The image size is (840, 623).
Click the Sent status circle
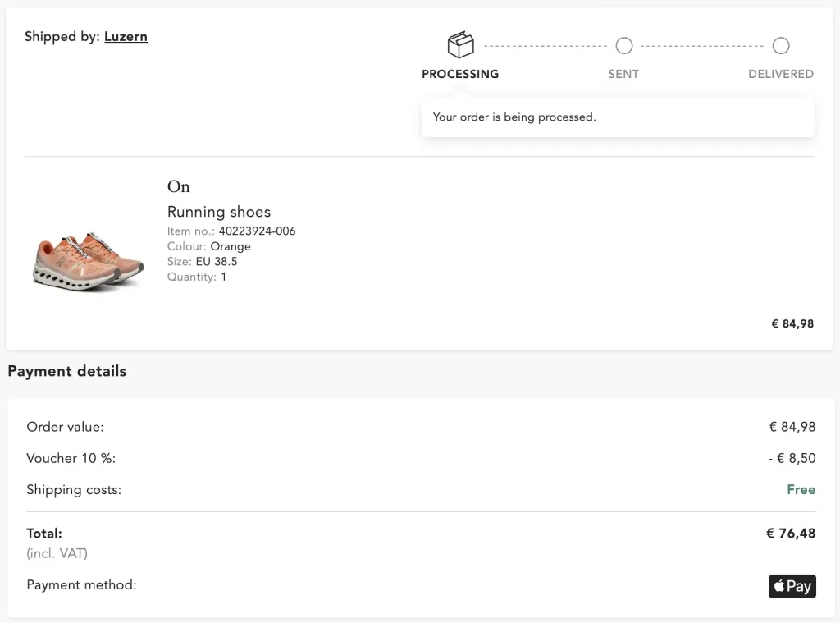click(x=623, y=46)
